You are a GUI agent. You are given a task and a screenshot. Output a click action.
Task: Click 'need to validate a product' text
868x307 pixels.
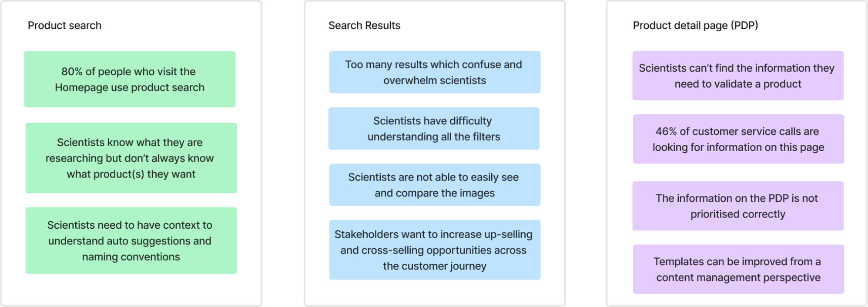[x=738, y=84]
